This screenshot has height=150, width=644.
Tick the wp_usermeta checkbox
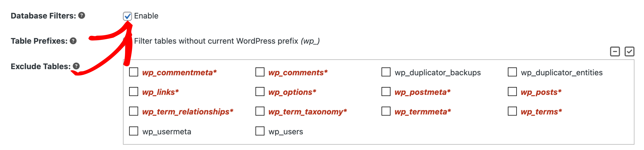(133, 131)
